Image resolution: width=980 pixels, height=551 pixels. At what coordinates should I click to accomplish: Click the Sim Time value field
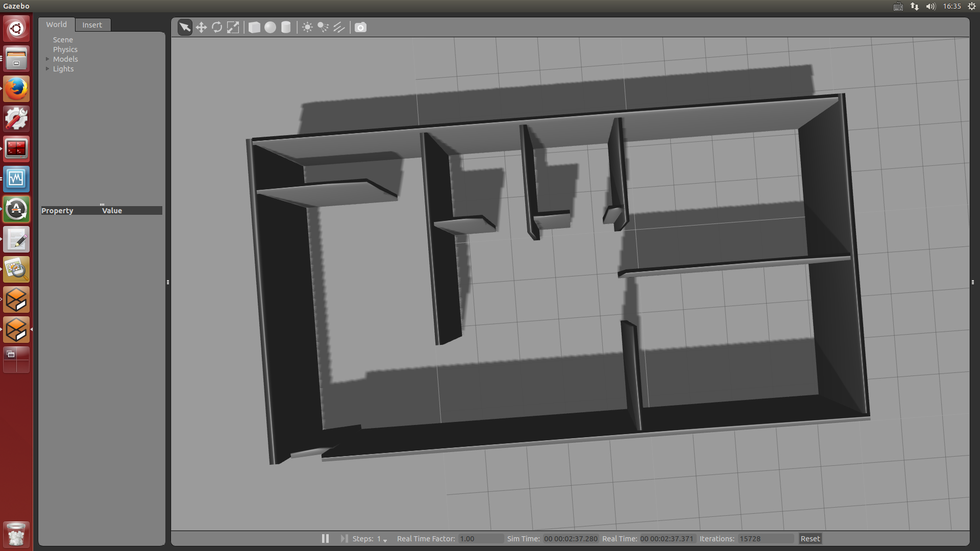click(570, 539)
